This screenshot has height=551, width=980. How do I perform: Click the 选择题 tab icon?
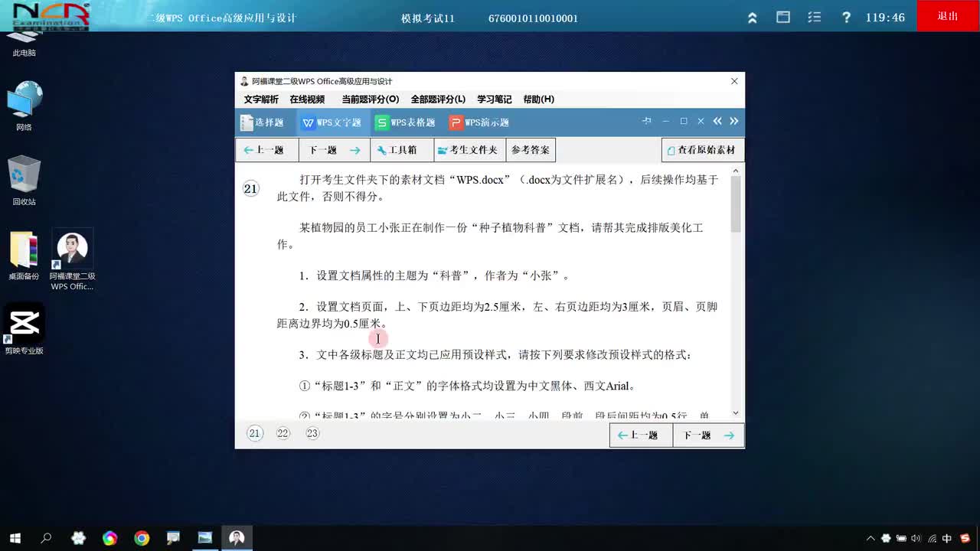coord(247,122)
